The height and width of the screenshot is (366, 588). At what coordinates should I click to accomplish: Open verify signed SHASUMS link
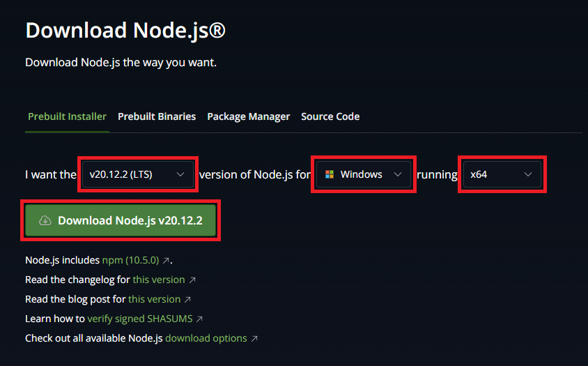[140, 319]
